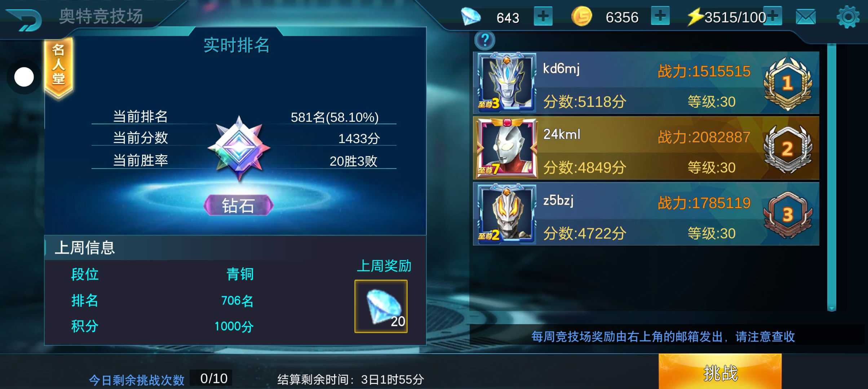Tap the rank 1 gold medal badge
The height and width of the screenshot is (389, 868).
coord(788,84)
